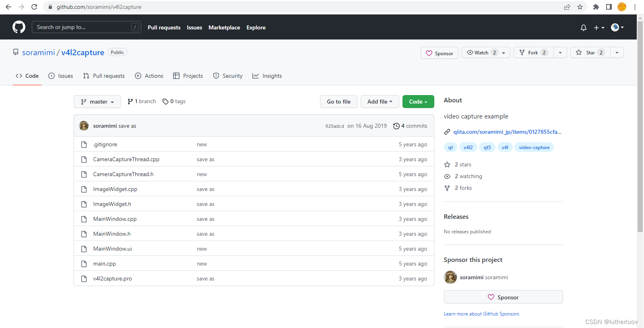Click the browser address bar URL
Image resolution: width=644 pixels, height=328 pixels.
99,7
